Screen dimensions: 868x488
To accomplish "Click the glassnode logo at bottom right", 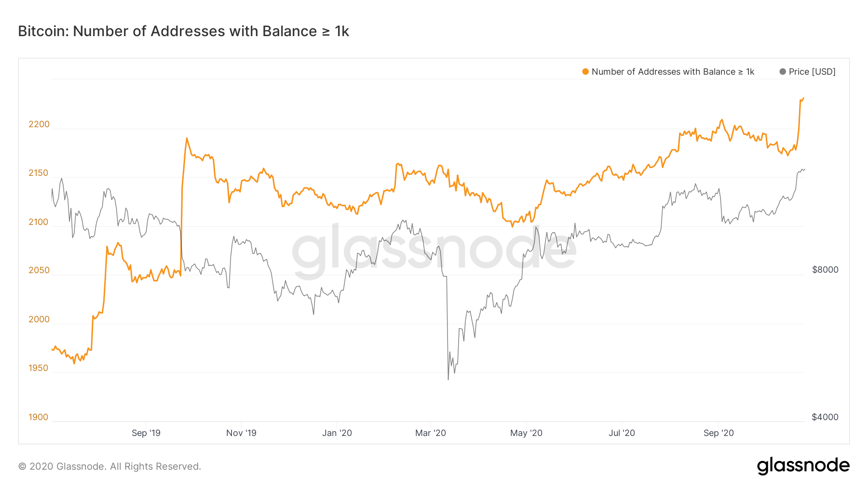I will [x=803, y=466].
